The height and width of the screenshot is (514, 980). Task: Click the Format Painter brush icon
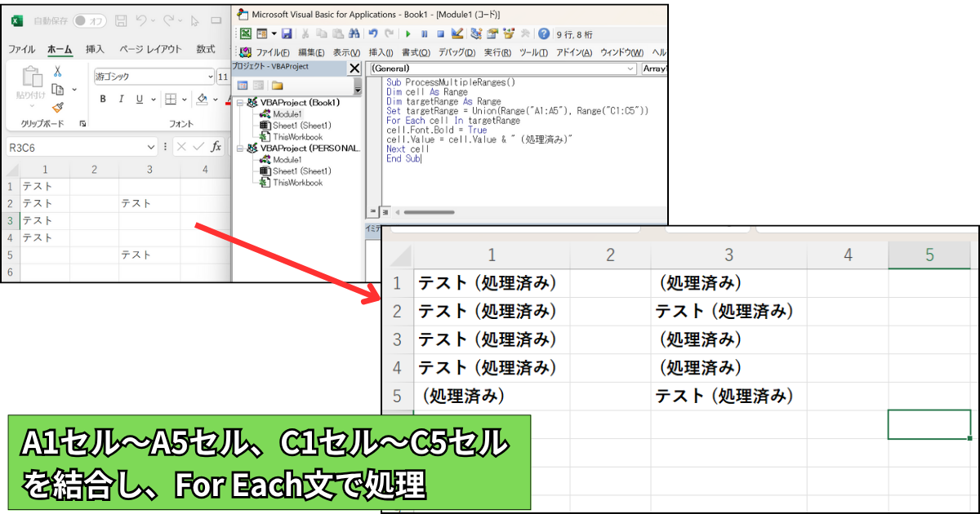(58, 107)
